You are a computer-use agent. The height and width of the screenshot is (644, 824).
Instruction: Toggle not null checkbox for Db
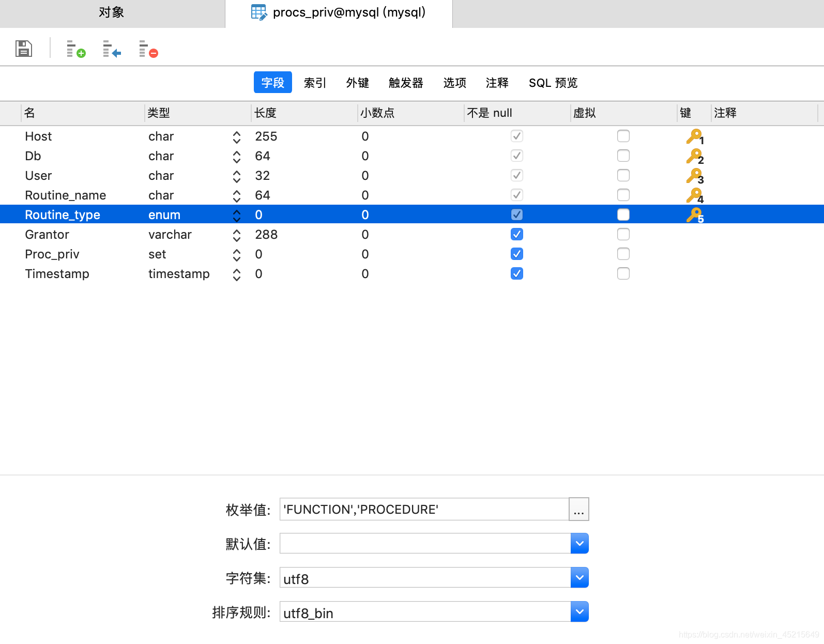(517, 156)
